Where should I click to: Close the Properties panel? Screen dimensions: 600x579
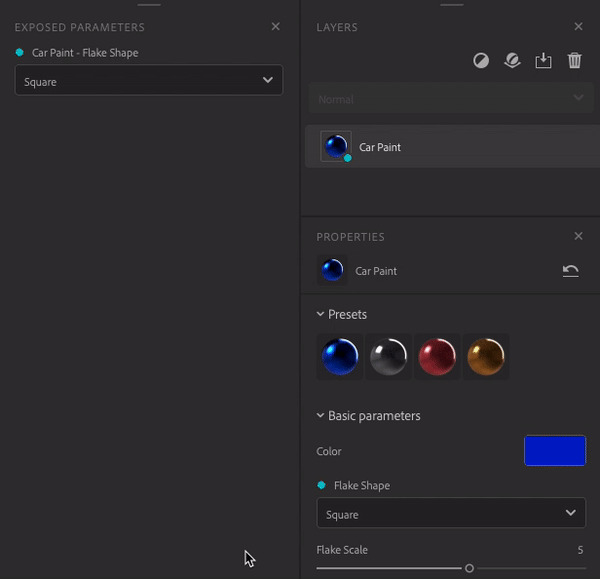click(579, 236)
